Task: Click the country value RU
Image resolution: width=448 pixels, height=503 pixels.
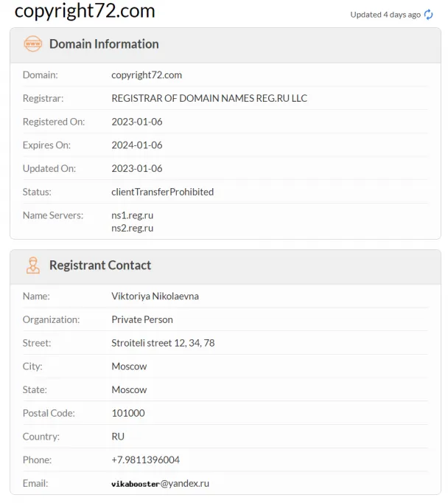Action: pos(118,437)
